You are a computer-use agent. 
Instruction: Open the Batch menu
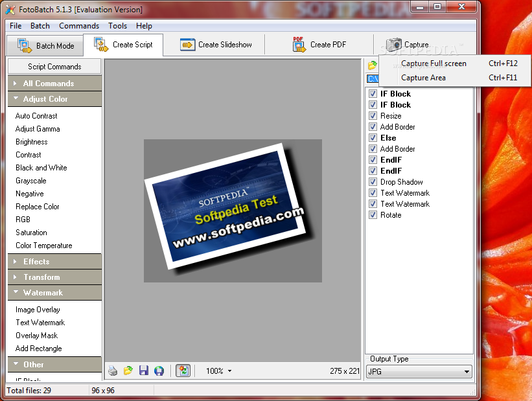coord(40,26)
